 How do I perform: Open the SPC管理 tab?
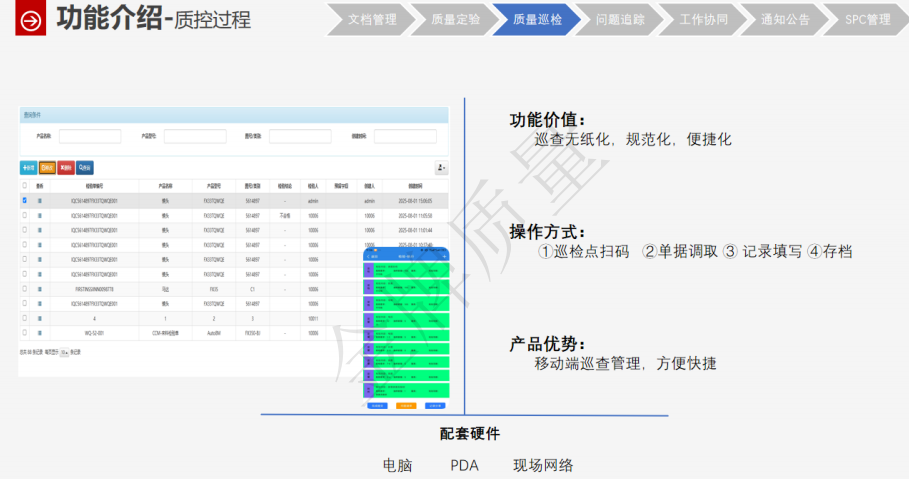click(x=866, y=19)
